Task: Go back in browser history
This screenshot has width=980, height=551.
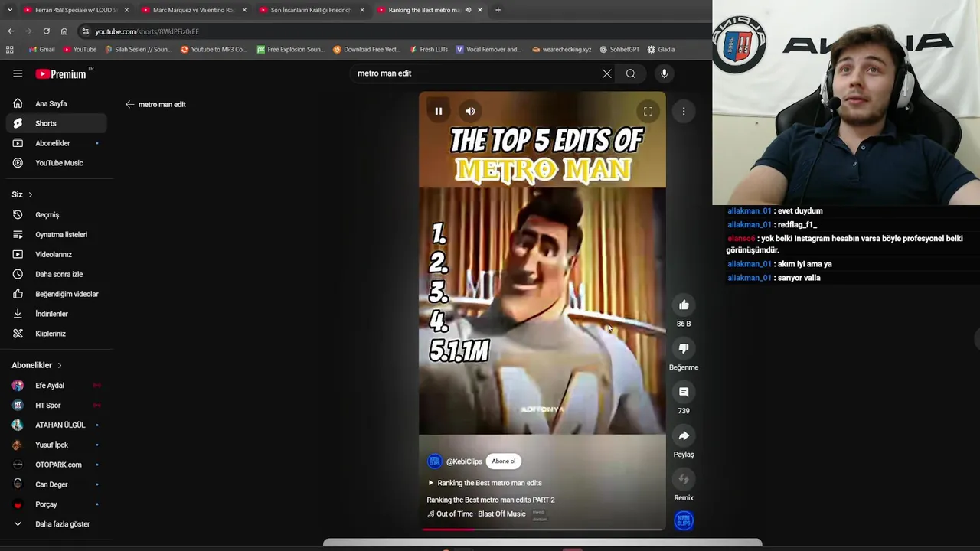Action: tap(11, 31)
